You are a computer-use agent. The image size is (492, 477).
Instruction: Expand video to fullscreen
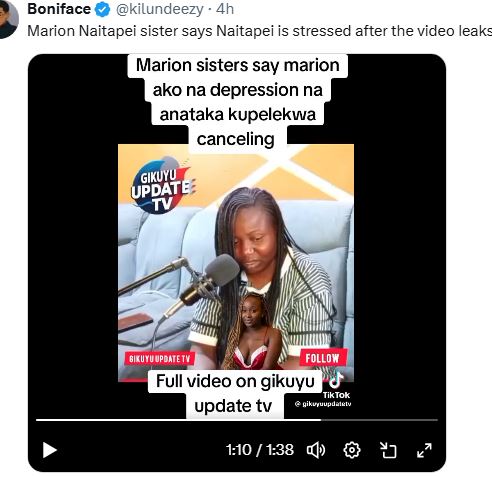(424, 450)
